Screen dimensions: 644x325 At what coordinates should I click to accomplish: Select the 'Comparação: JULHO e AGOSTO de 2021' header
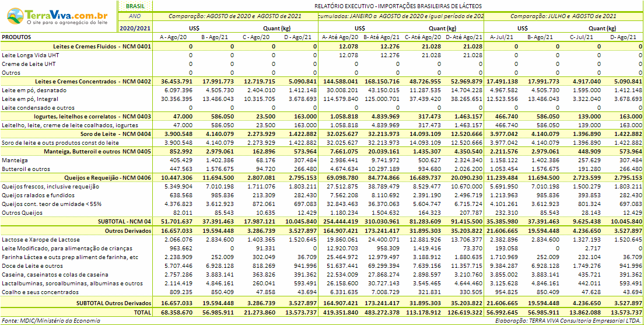click(x=563, y=16)
